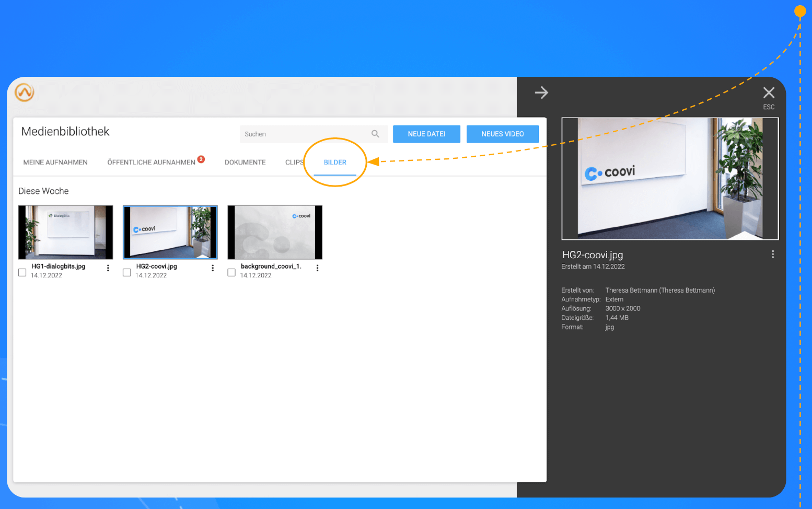Click the large coovi preview image
Viewport: 812px width, 509px height.
(670, 179)
